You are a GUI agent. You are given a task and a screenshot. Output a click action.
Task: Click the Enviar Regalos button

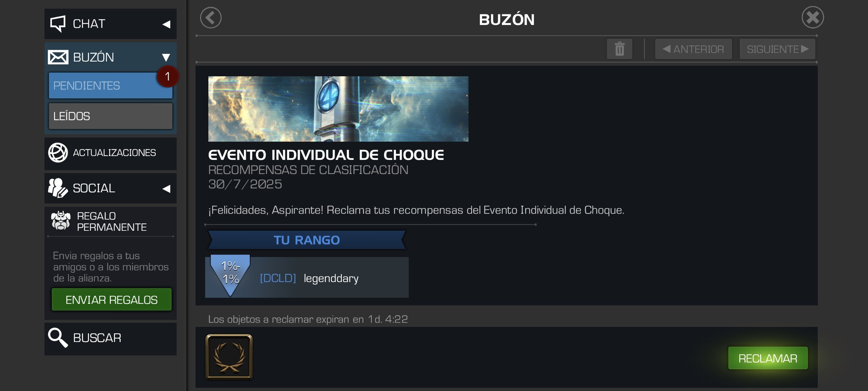111,299
